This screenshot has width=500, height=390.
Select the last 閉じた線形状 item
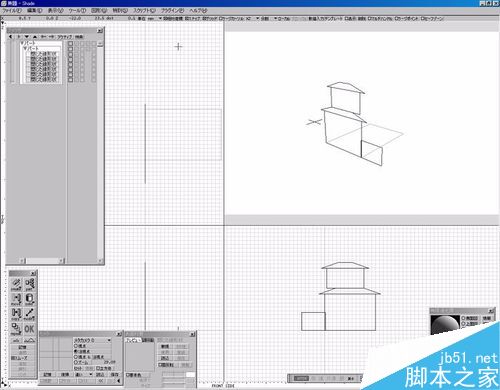click(43, 80)
